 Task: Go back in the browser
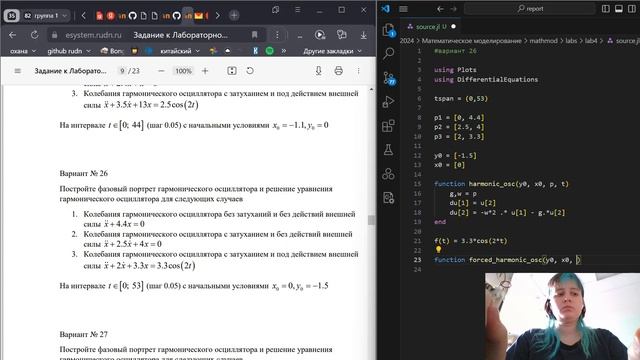(13, 35)
